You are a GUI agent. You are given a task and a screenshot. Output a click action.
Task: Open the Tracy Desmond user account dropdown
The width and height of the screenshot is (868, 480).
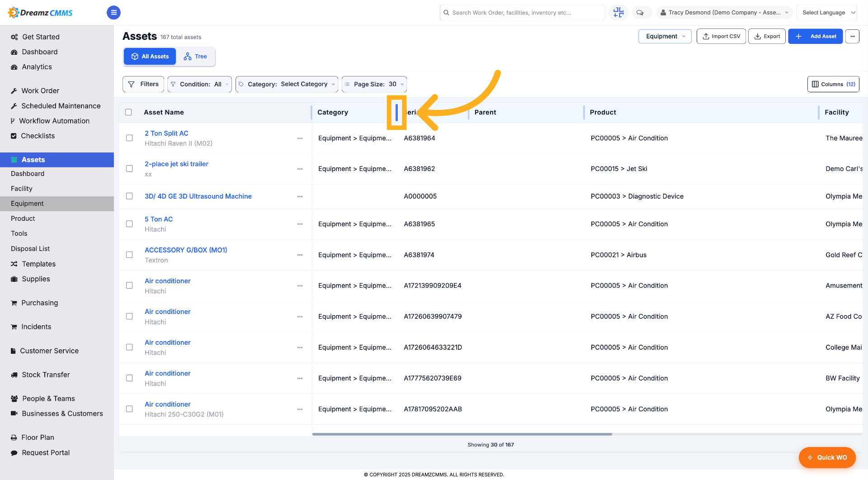point(724,13)
